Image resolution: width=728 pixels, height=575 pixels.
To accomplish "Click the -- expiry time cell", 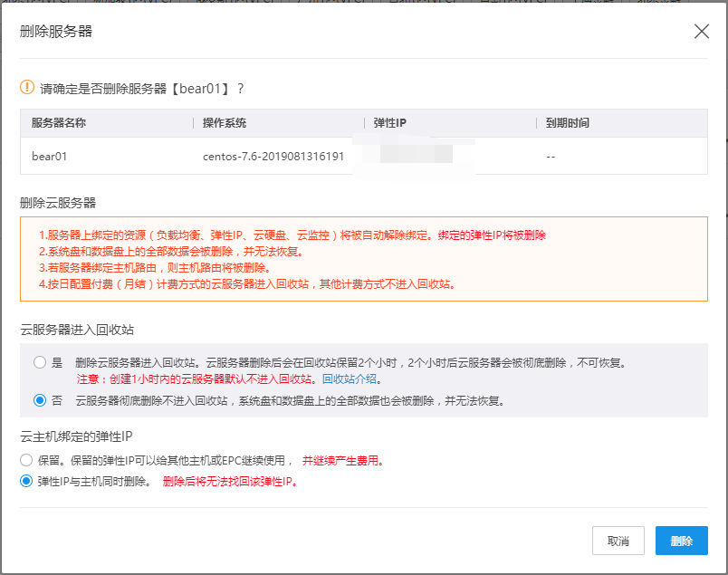I will pyautogui.click(x=551, y=156).
